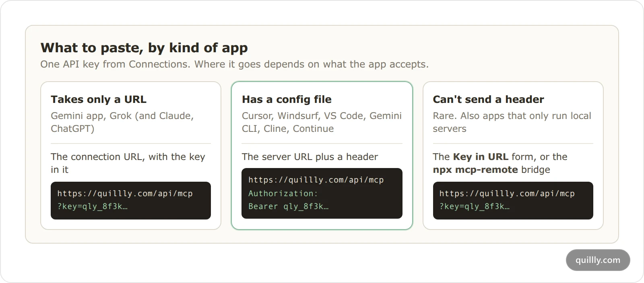The image size is (644, 283).
Task: Click 'Rare. Also apps that only run local servers'
Action: 512,122
